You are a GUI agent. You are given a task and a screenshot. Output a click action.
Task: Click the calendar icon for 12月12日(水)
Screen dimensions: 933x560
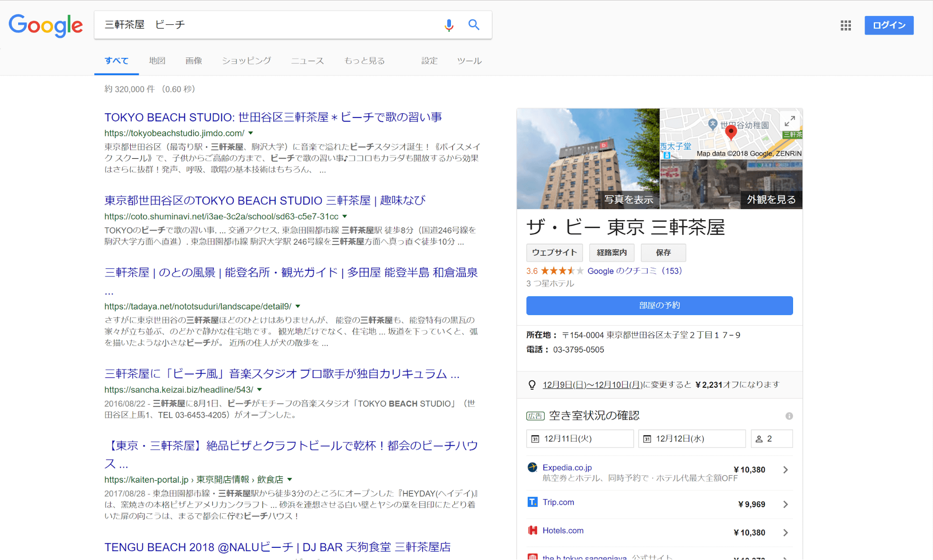[x=647, y=439]
